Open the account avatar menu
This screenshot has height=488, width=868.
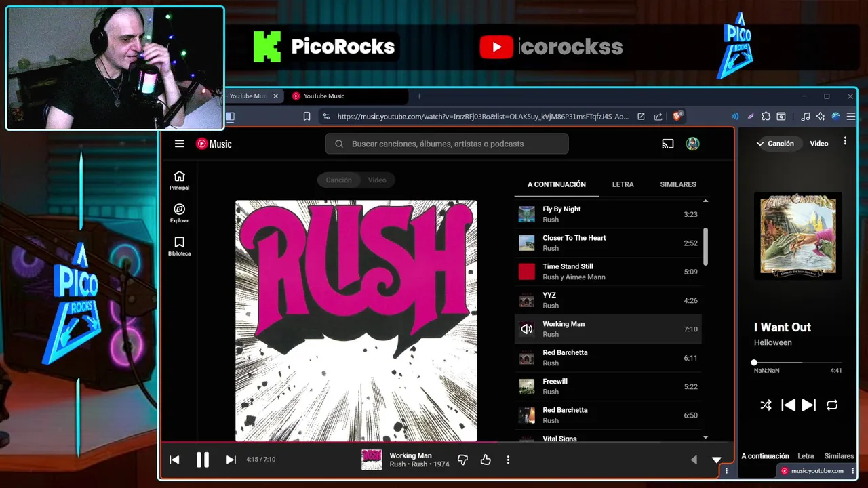point(692,144)
